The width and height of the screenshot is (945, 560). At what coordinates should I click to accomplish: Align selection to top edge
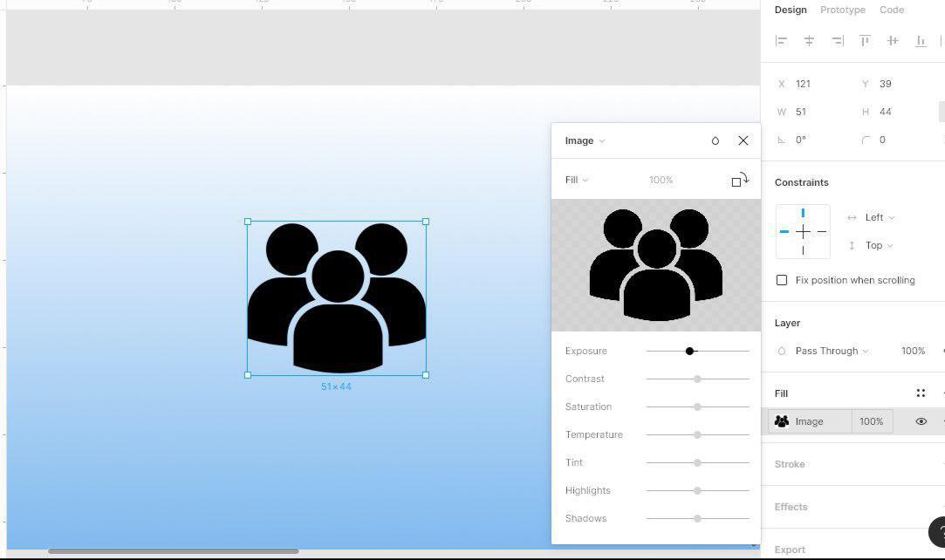click(865, 41)
